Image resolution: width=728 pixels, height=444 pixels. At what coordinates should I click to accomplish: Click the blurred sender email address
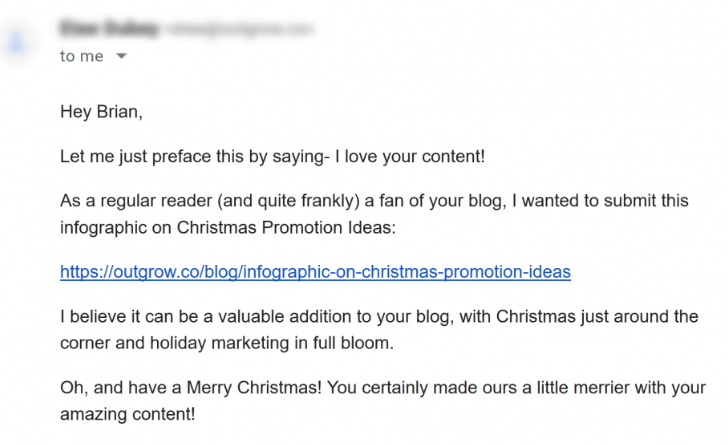[x=240, y=29]
